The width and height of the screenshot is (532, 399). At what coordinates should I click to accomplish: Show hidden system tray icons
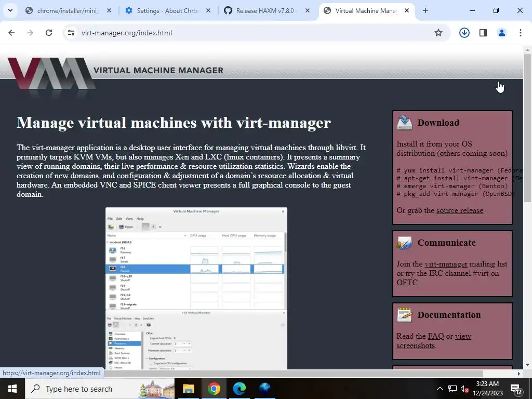click(x=440, y=389)
